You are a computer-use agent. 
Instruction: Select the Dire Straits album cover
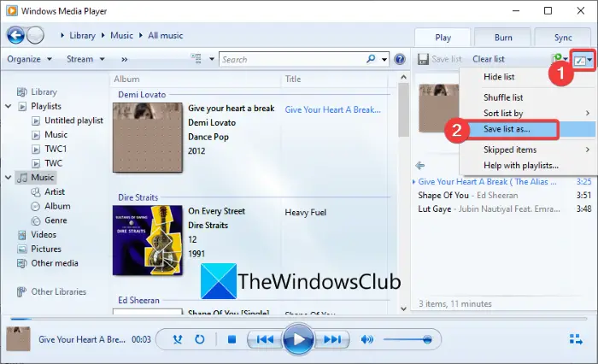pos(148,240)
